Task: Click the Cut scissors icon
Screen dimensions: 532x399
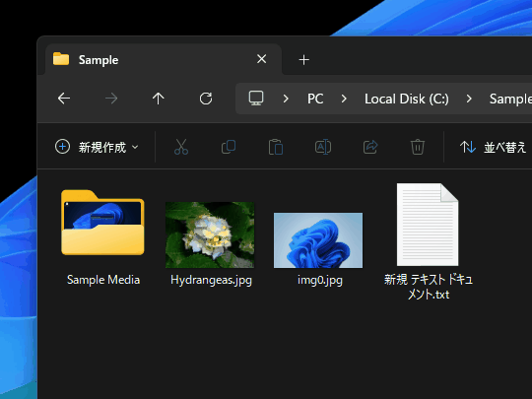Action: point(181,147)
